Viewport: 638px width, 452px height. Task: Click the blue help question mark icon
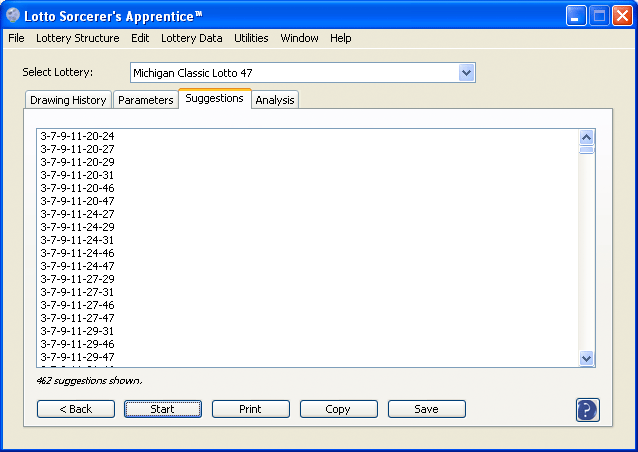(587, 410)
